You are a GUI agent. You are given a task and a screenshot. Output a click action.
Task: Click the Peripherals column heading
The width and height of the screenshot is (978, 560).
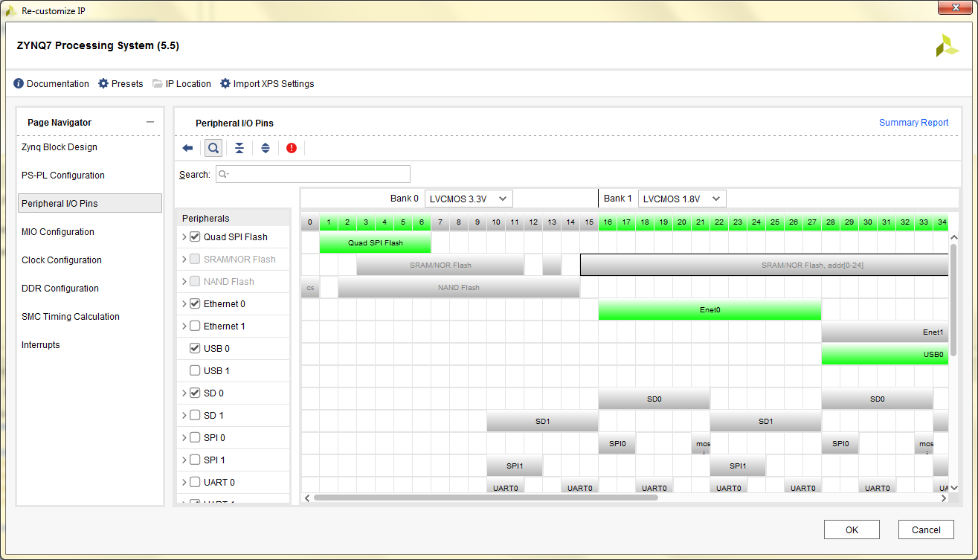[x=206, y=219]
